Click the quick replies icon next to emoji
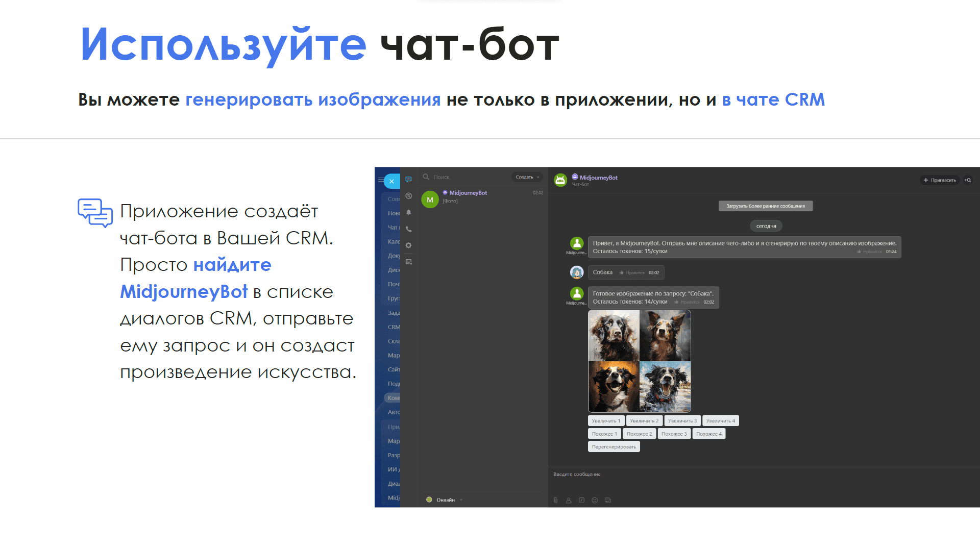Screen dimensions: 980x551 coord(608,500)
